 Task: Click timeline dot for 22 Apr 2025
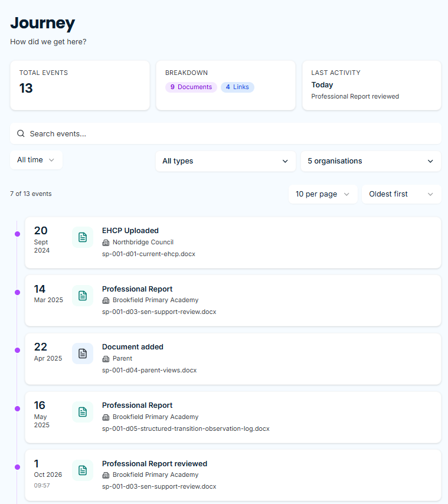17,351
